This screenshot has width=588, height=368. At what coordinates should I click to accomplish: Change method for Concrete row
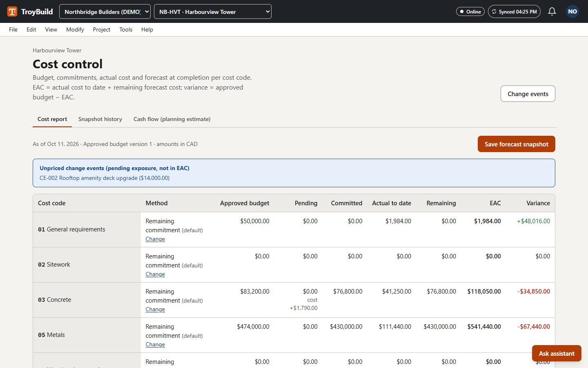155,310
